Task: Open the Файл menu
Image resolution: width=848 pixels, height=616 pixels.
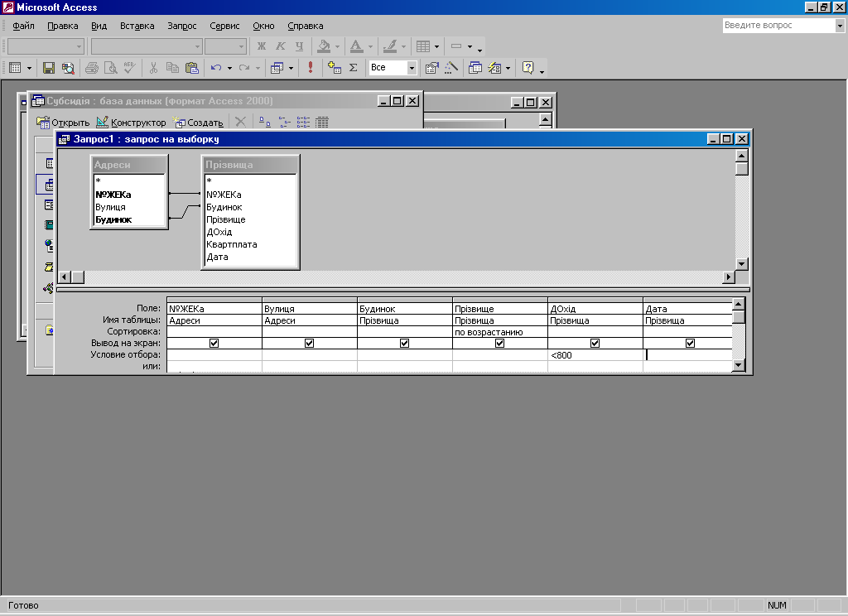Action: click(23, 26)
